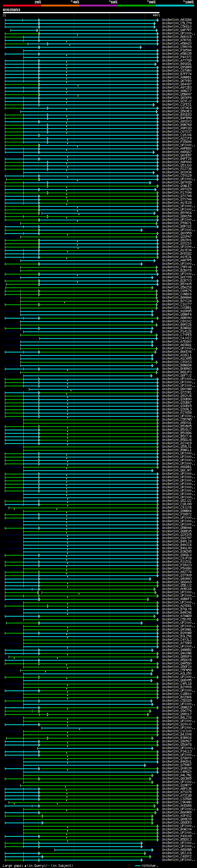Image resolution: width=197 pixels, height=868 pixels.
Task: Click the cyan ~100% identity legend segment
Action: pyautogui.click(x=175, y=6)
